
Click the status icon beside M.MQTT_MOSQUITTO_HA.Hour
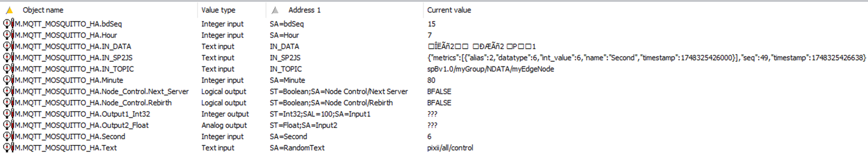8,35
